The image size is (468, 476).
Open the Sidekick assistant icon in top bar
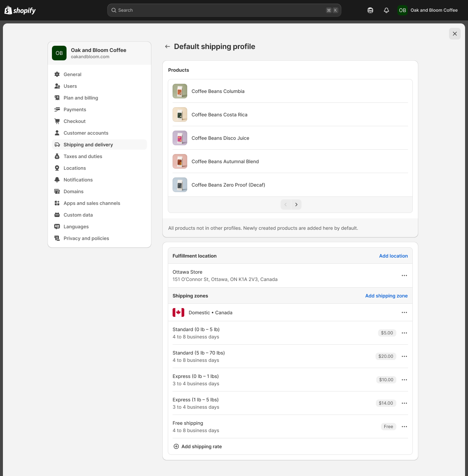point(370,10)
